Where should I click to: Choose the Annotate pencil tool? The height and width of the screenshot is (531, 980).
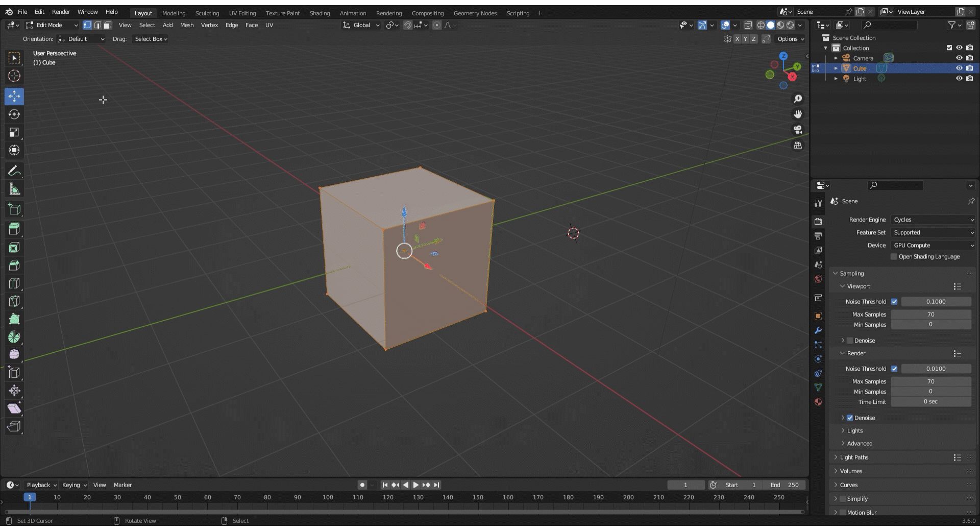point(14,171)
